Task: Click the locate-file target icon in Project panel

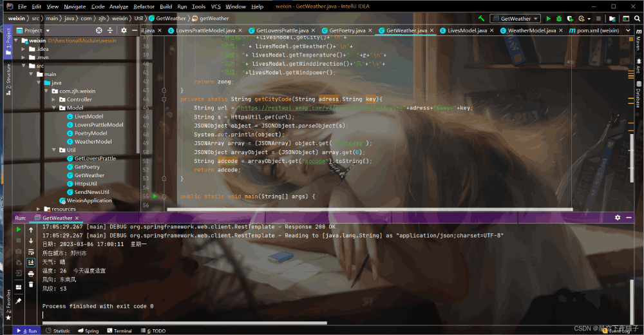Action: coord(99,30)
